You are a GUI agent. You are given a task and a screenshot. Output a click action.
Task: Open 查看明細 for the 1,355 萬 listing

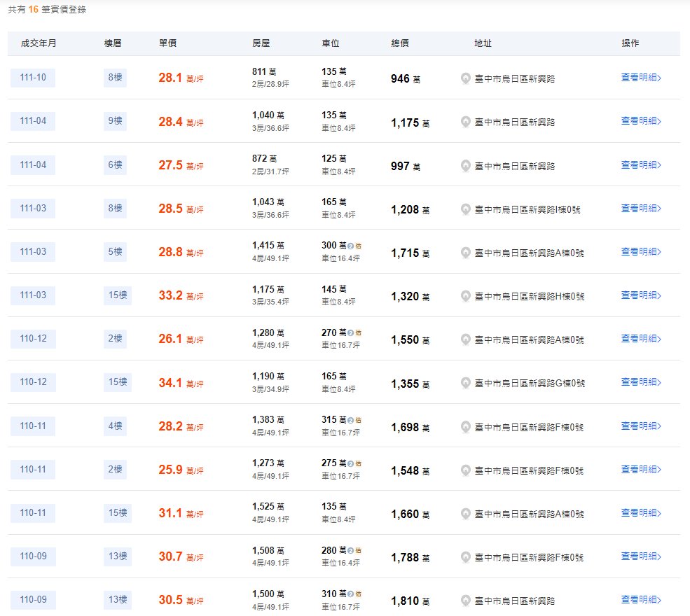pyautogui.click(x=641, y=381)
